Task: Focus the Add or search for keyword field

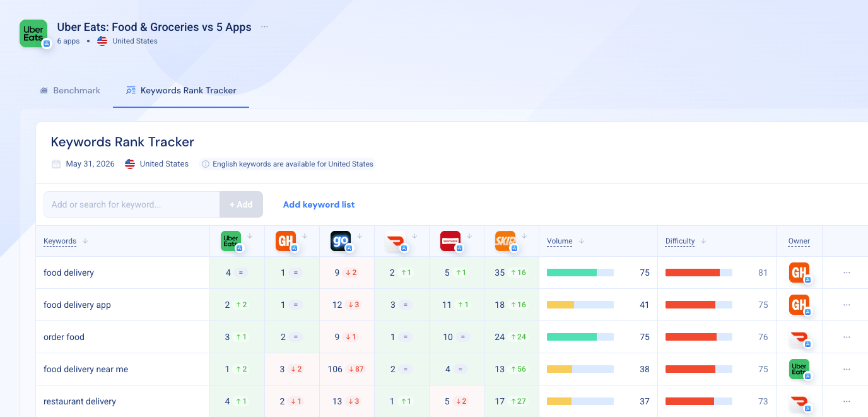Action: tap(132, 204)
